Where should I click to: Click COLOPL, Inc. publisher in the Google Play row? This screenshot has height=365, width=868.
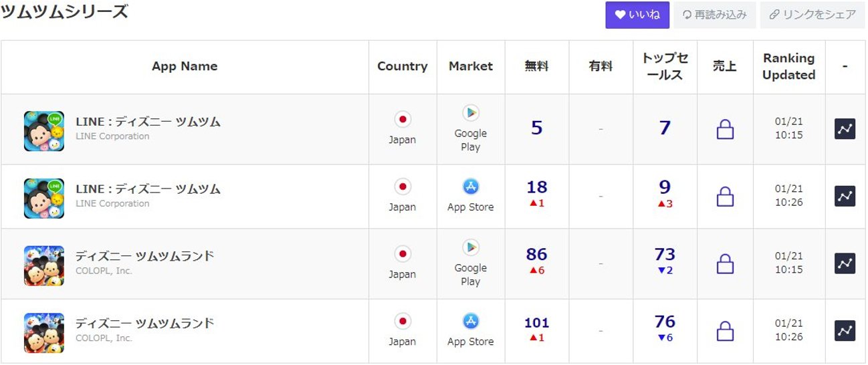pyautogui.click(x=104, y=271)
